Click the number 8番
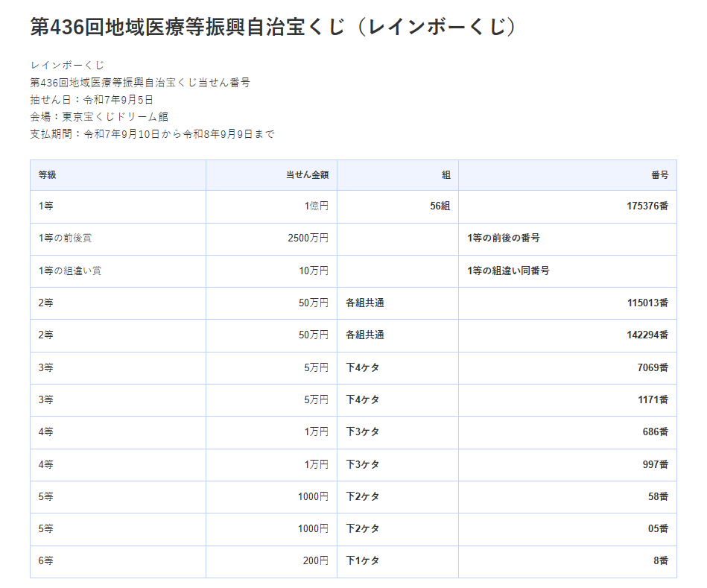The width and height of the screenshot is (707, 588). (661, 560)
